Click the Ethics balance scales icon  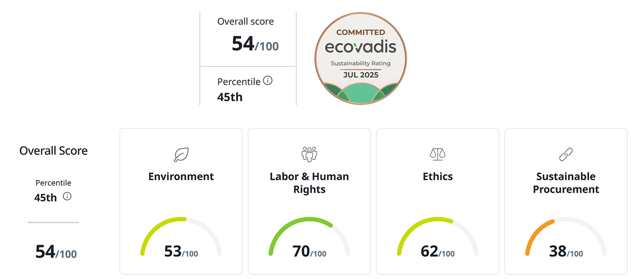437,154
